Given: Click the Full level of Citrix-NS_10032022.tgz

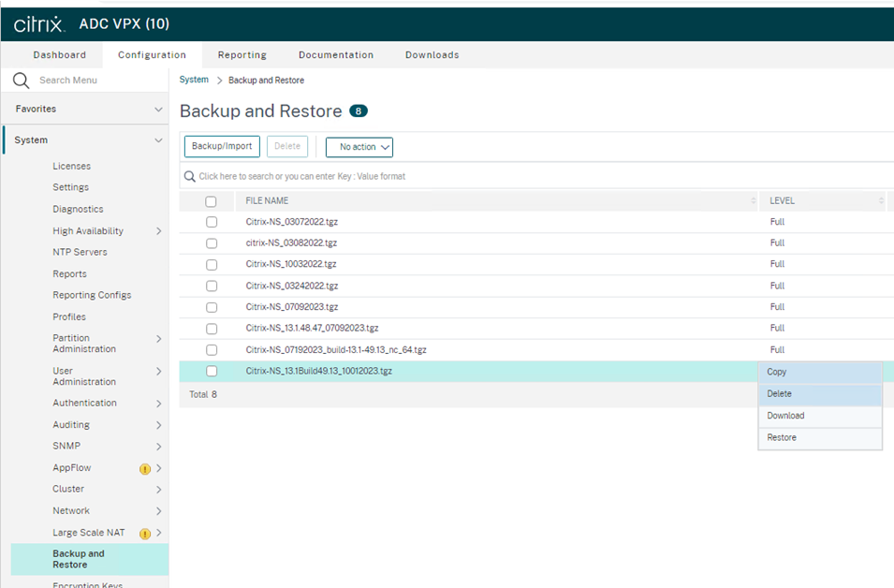Looking at the screenshot, I should point(777,265).
